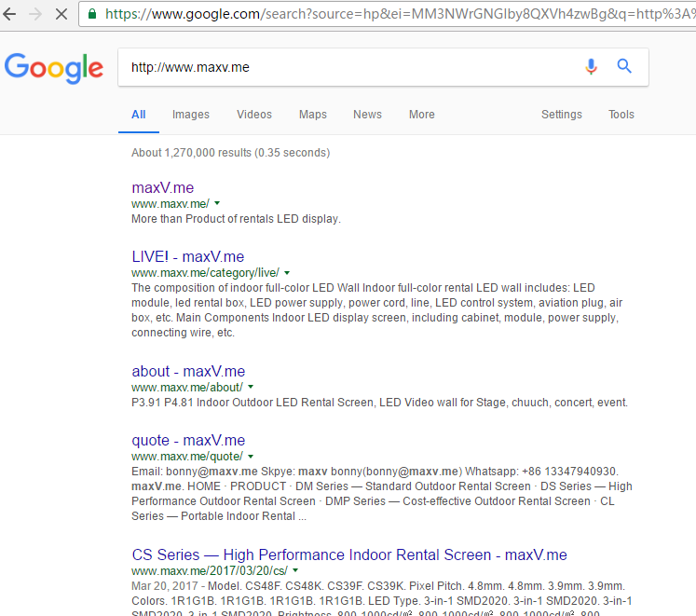This screenshot has width=696, height=616.
Task: Click the browser forward arrow
Action: click(x=35, y=14)
